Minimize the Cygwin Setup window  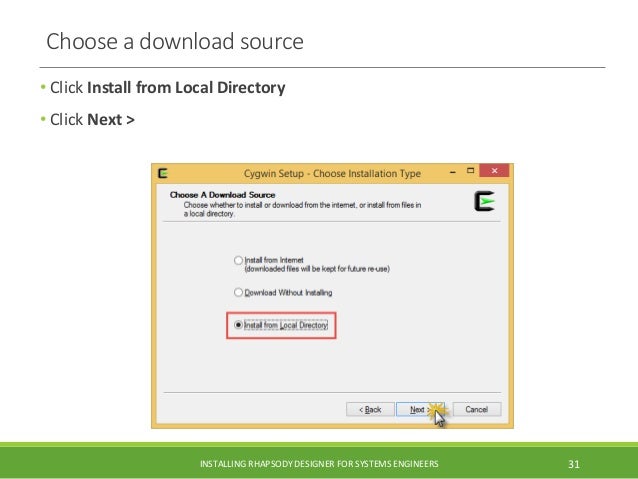point(452,172)
